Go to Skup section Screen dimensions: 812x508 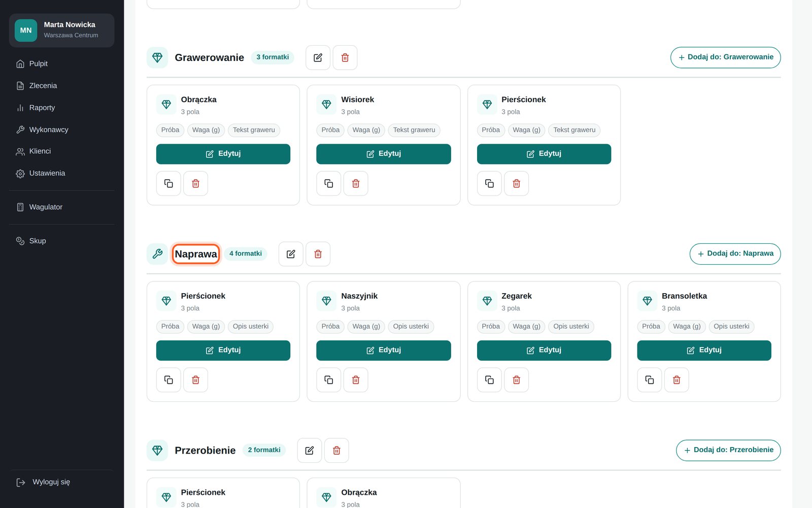62,241
